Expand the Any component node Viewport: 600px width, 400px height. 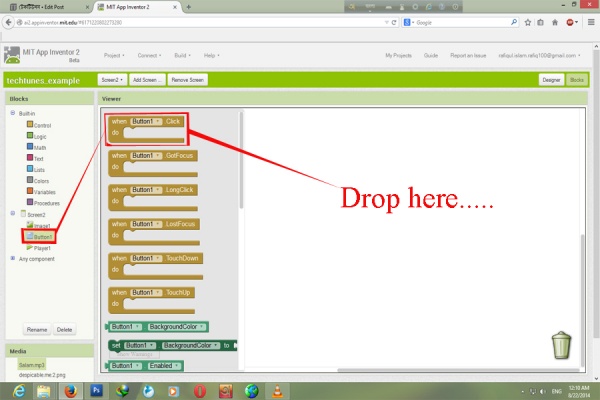click(13, 258)
